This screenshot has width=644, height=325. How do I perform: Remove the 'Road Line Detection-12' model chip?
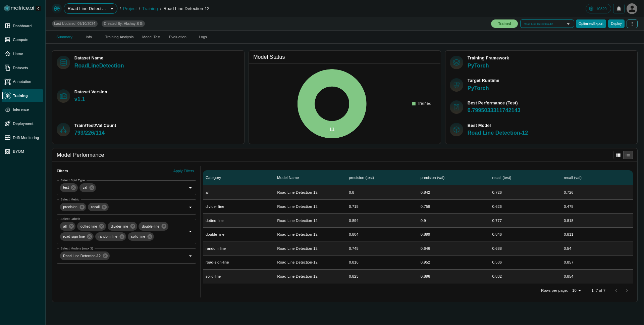pos(105,256)
